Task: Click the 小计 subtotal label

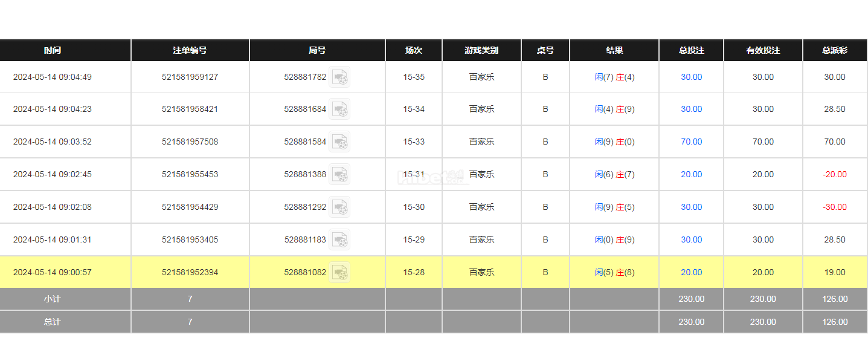Action: click(x=53, y=299)
